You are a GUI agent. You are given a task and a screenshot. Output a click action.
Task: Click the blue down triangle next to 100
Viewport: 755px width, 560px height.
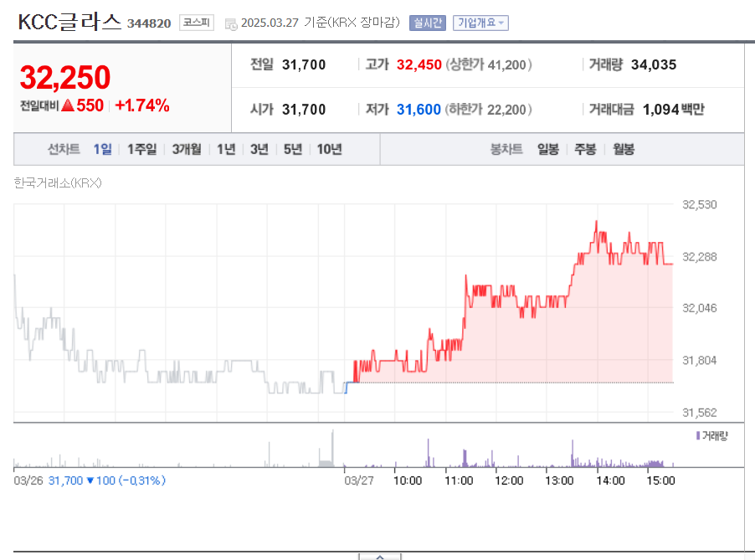90,480
